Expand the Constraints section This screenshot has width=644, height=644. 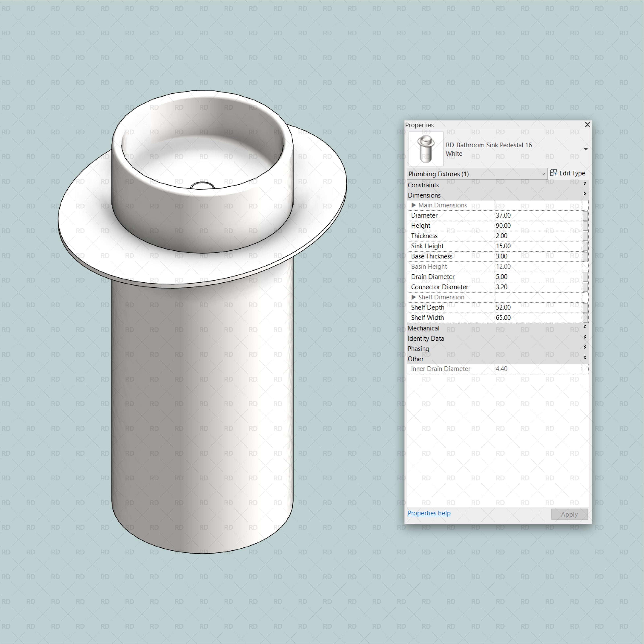tap(584, 183)
